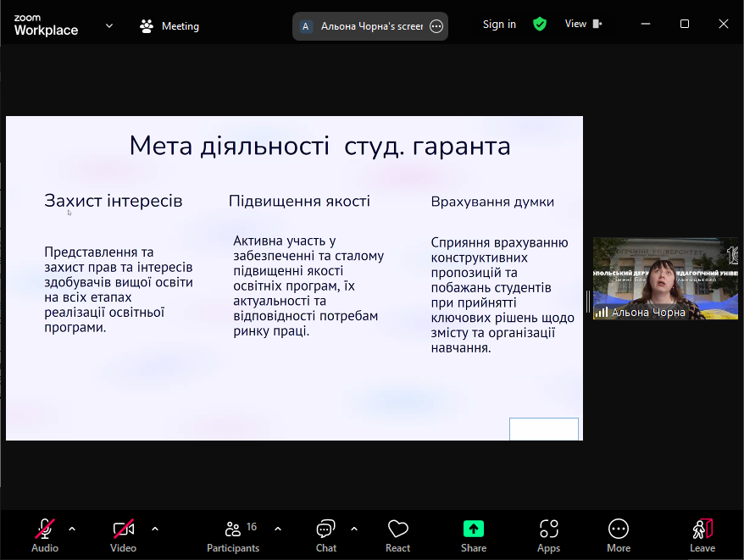Screen dimensions: 744x560
Task: Click the green encryption shield icon
Action: point(540,25)
